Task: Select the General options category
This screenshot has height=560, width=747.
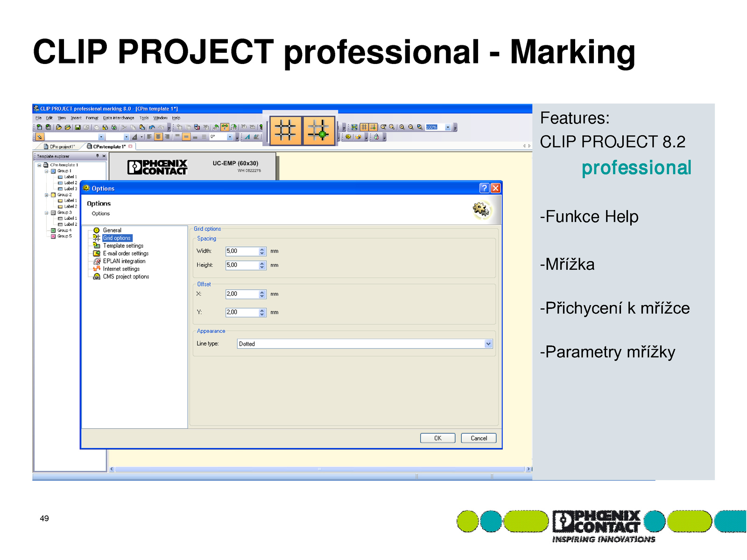Action: 112,230
